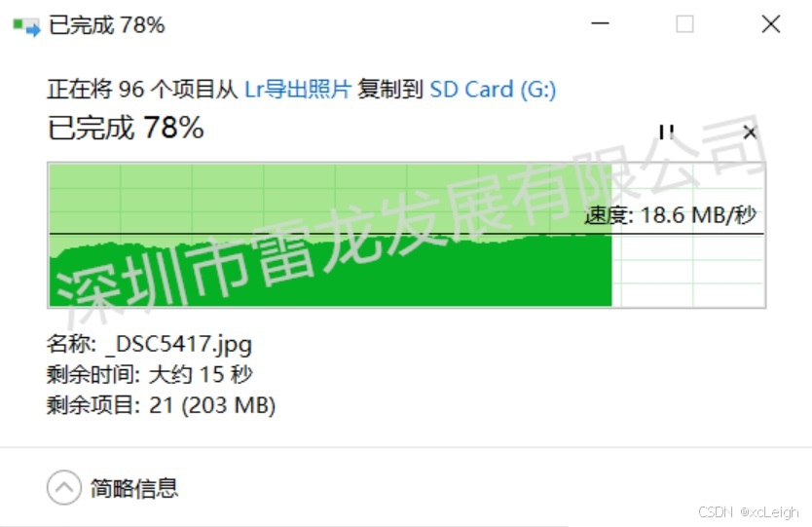Click the 简略信息 label

pos(134,488)
